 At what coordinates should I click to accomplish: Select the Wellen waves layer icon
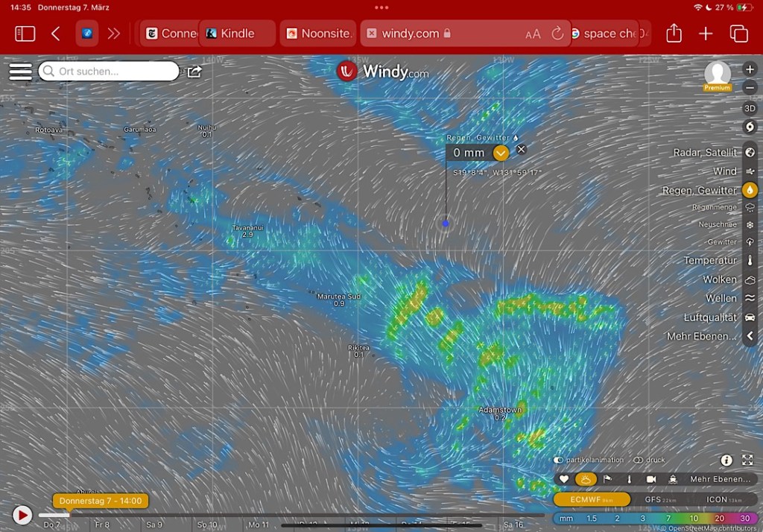(x=750, y=298)
